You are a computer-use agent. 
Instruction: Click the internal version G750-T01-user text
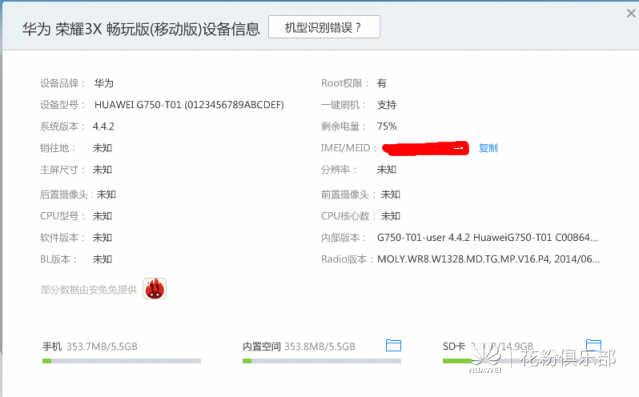click(487, 238)
